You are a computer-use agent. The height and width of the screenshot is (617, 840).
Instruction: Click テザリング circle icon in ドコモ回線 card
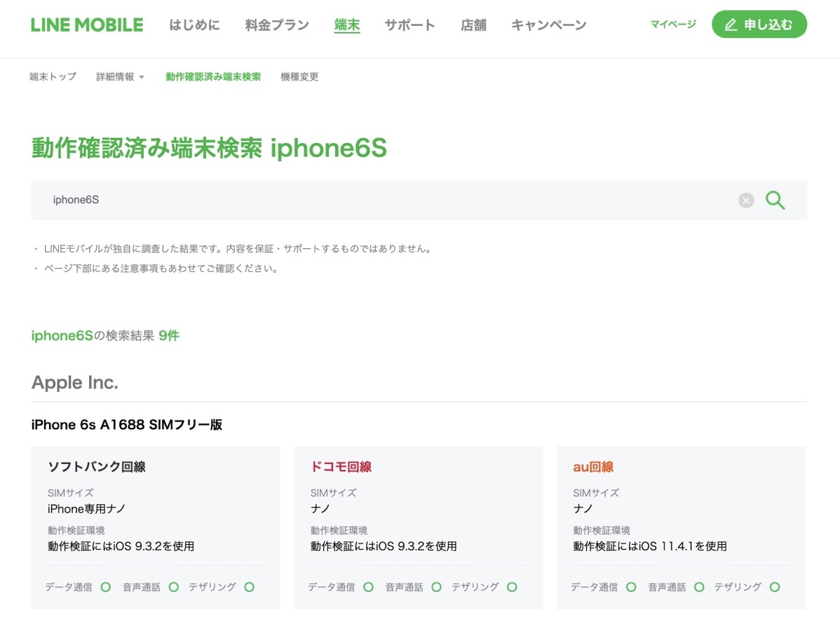click(512, 587)
